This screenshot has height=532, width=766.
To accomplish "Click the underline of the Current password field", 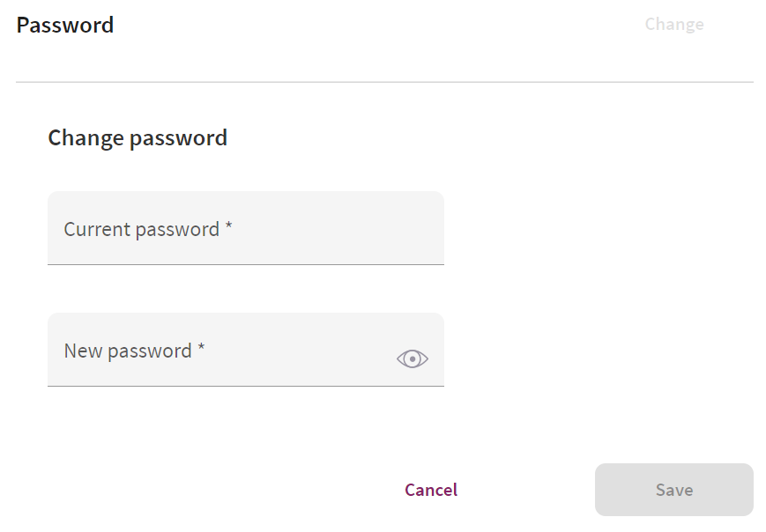I will click(x=246, y=264).
